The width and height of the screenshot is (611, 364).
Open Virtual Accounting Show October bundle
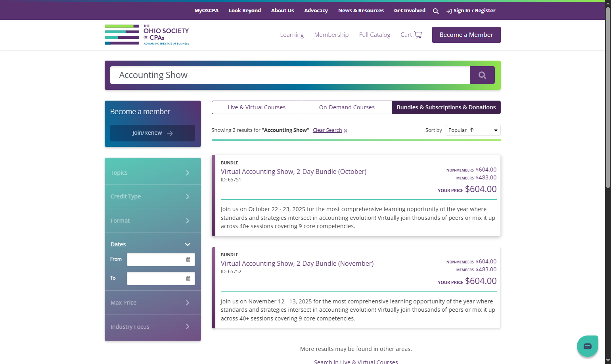[293, 172]
